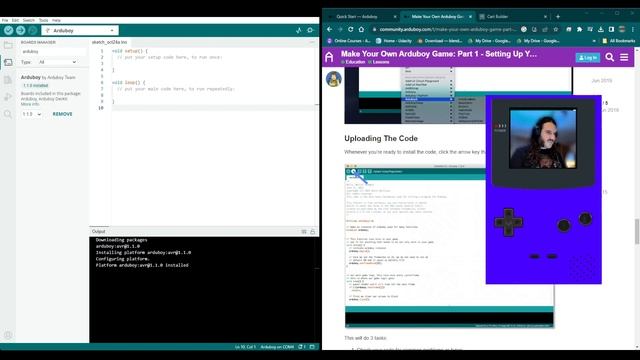The width and height of the screenshot is (640, 360).
Task: Click the browser forward arrow
Action: 340,29
